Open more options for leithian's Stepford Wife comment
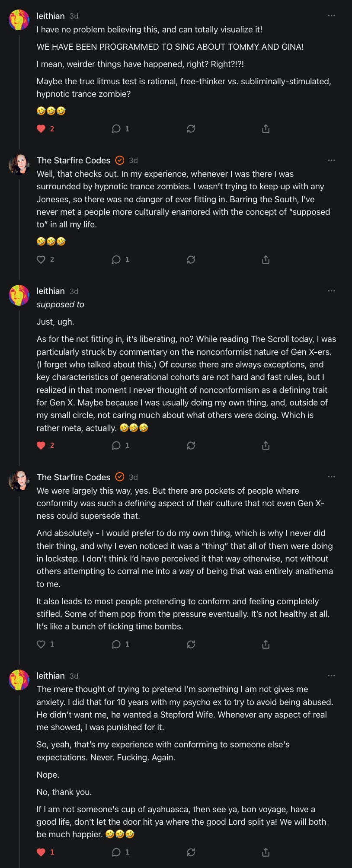Viewport: 352px width, 868px height. pyautogui.click(x=331, y=676)
